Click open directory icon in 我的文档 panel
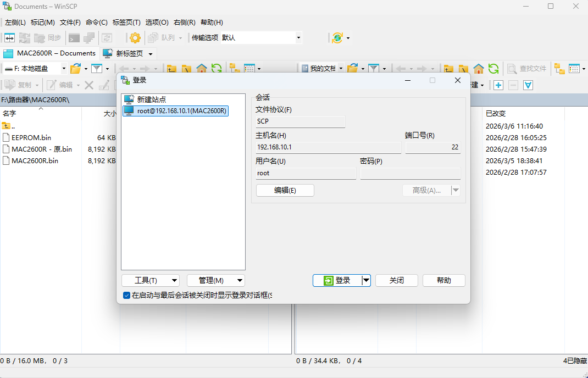 (352, 68)
